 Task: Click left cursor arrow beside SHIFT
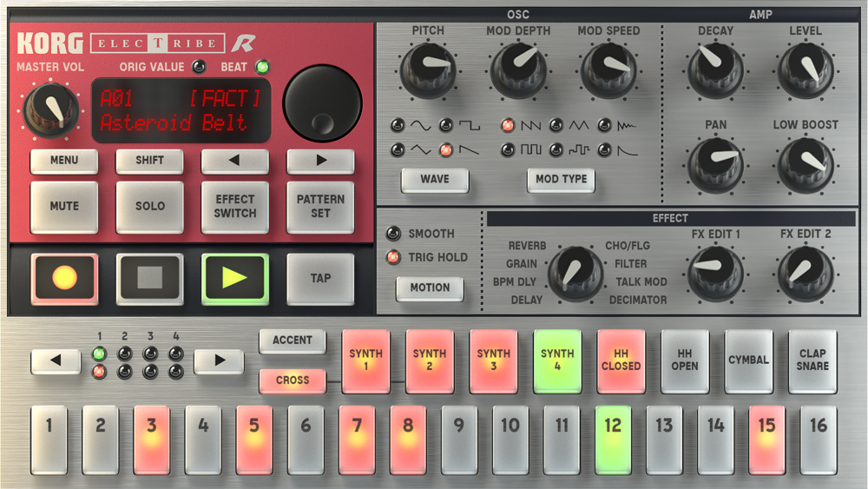[234, 161]
